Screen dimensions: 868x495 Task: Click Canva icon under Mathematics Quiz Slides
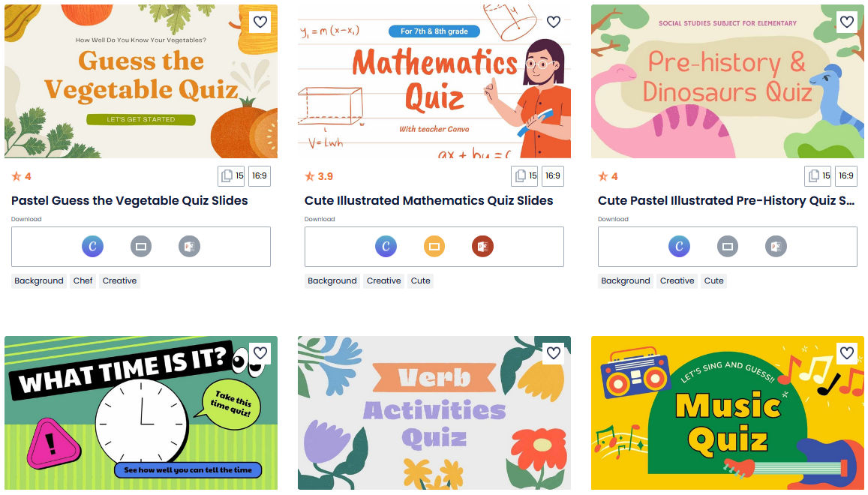click(x=386, y=247)
